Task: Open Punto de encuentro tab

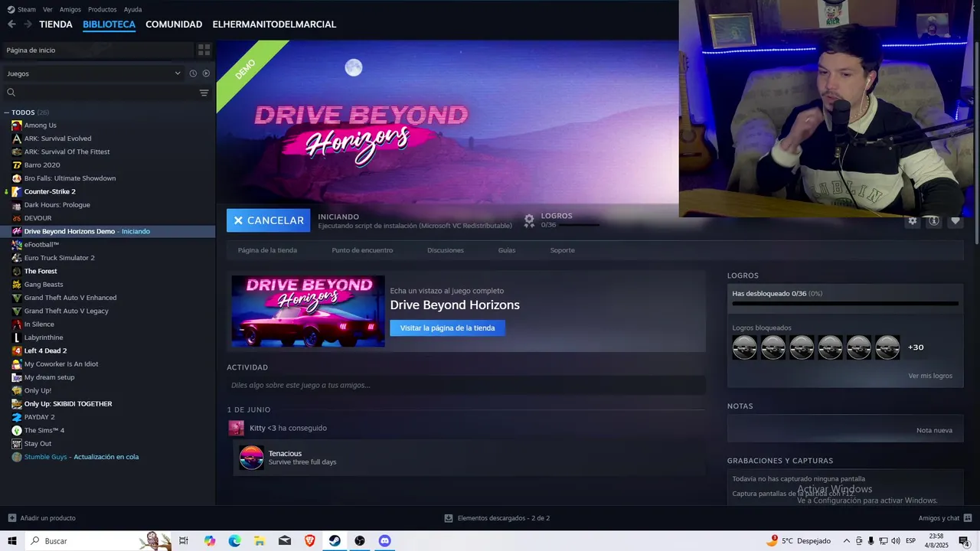Action: (362, 250)
